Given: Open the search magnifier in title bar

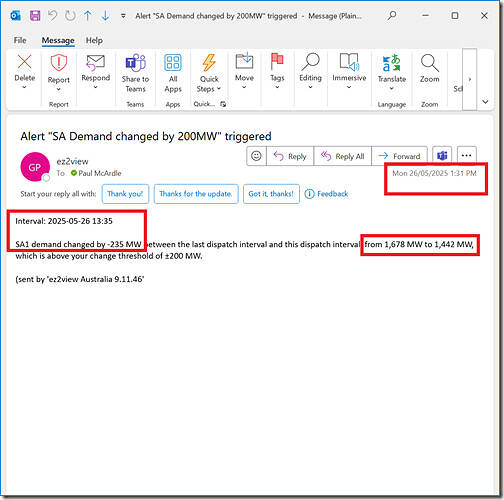Looking at the screenshot, I should [x=392, y=15].
